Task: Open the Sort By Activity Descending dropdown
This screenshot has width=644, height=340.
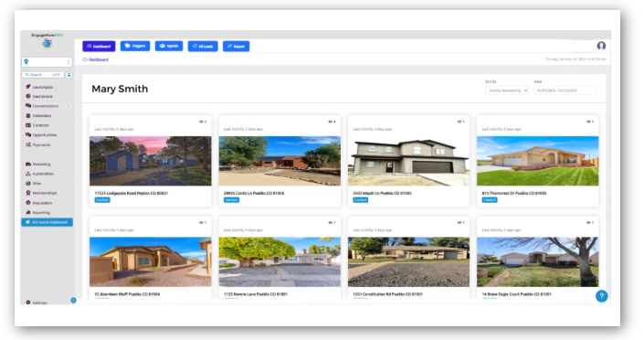Action: 507,90
